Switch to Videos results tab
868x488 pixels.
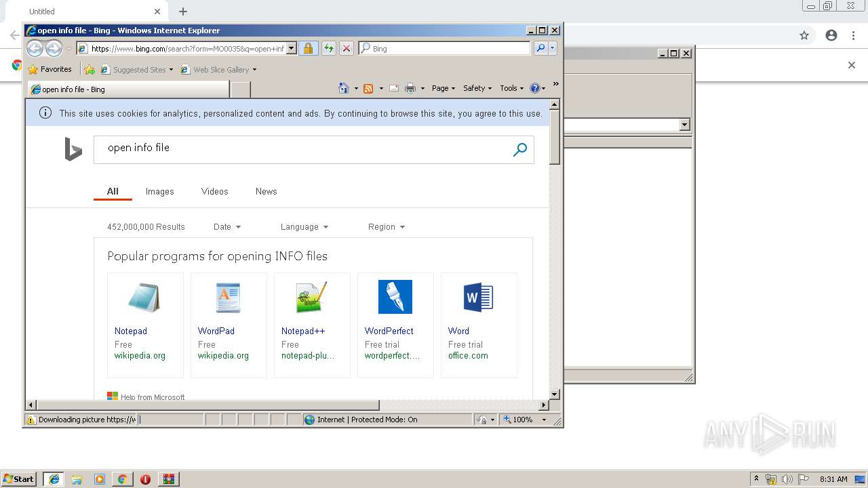215,192
